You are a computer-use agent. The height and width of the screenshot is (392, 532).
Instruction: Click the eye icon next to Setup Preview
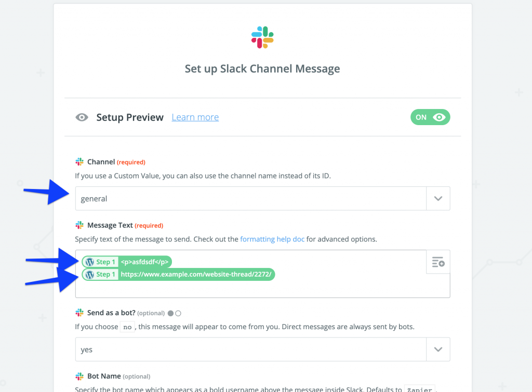[82, 117]
